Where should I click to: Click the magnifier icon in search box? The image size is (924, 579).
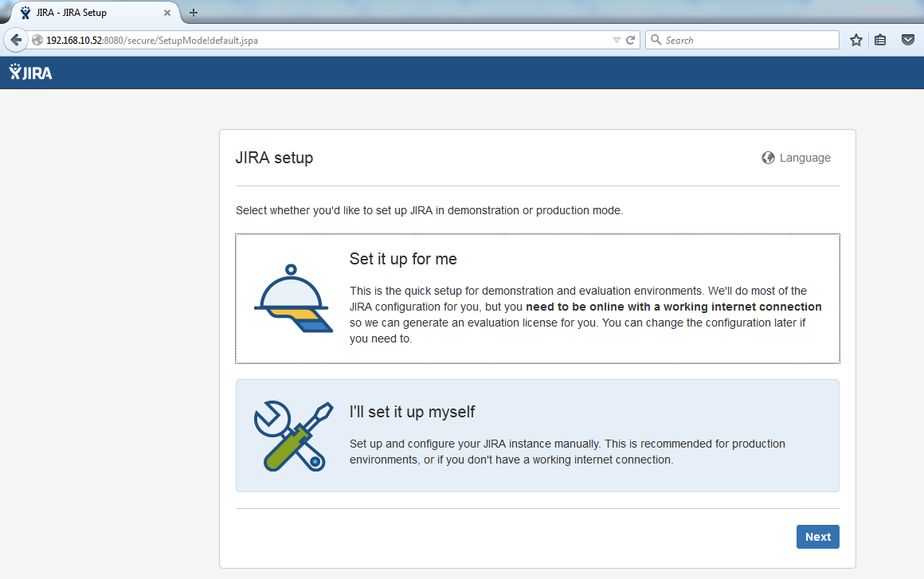tap(656, 40)
